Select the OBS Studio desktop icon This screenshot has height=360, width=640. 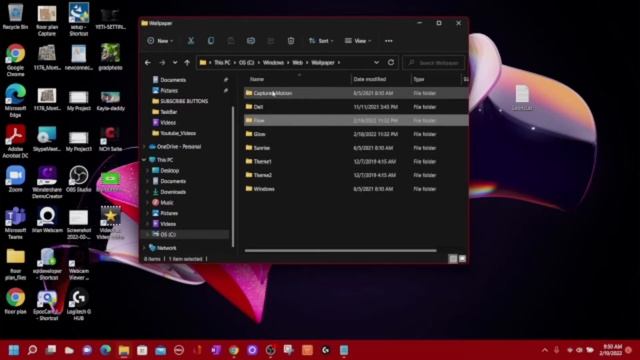tap(78, 179)
